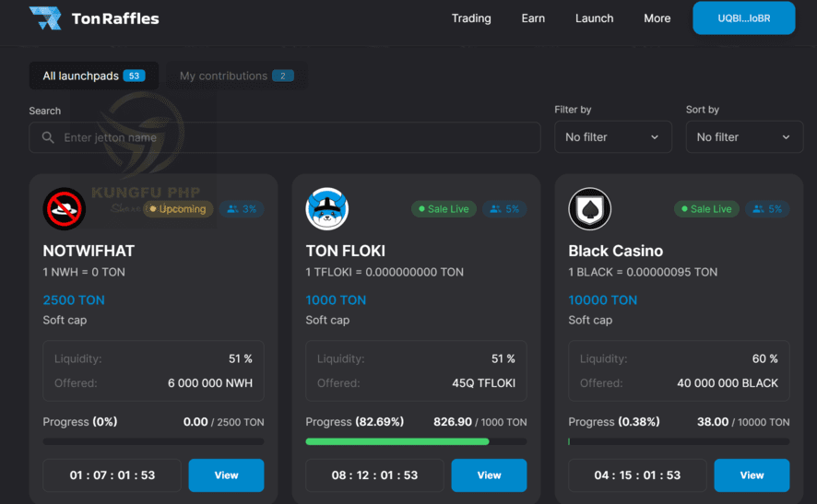Click the NOTWIFHAT title

[89, 251]
